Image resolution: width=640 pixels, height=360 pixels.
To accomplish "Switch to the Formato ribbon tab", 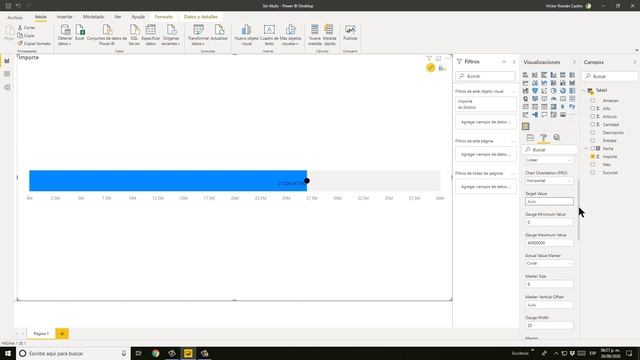I will pos(164,17).
